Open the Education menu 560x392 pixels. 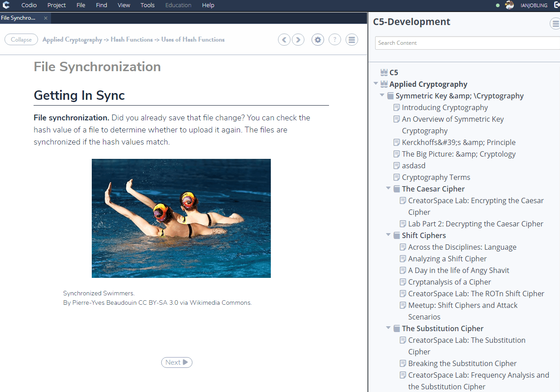(x=178, y=5)
